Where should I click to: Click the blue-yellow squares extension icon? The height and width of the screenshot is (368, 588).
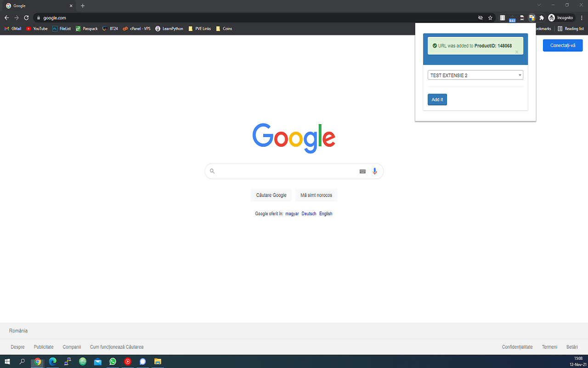pos(532,17)
